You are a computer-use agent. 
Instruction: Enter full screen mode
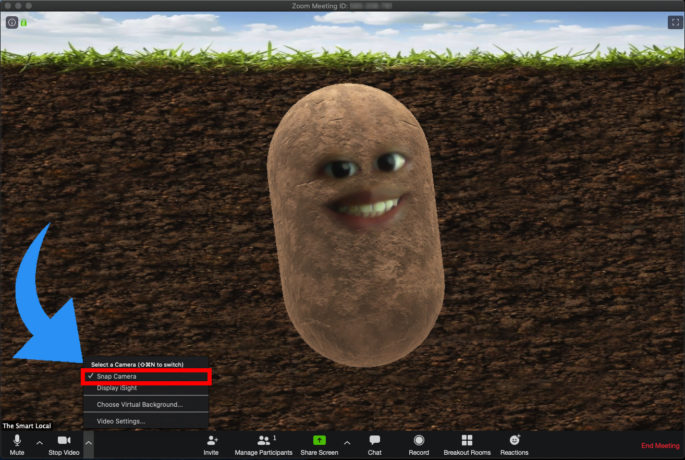(x=672, y=22)
